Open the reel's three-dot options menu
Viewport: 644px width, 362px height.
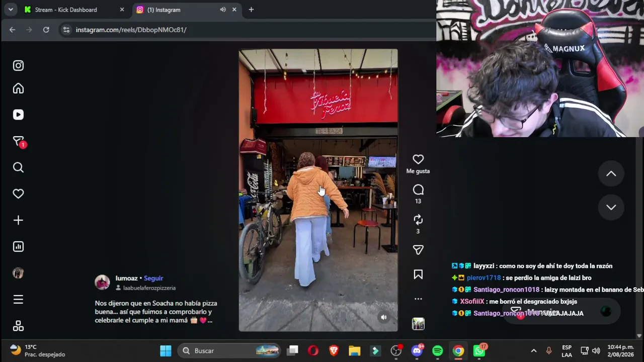click(418, 299)
